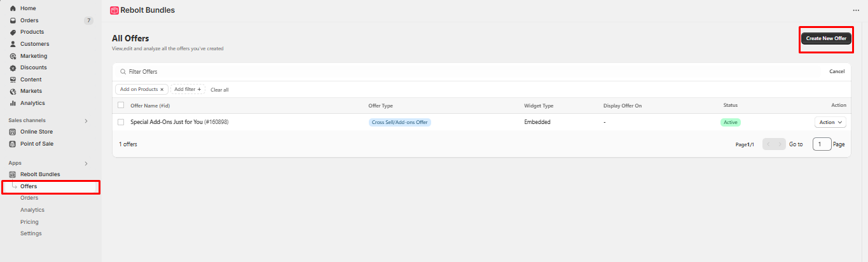
Task: Cancel the offer filtering
Action: (837, 72)
